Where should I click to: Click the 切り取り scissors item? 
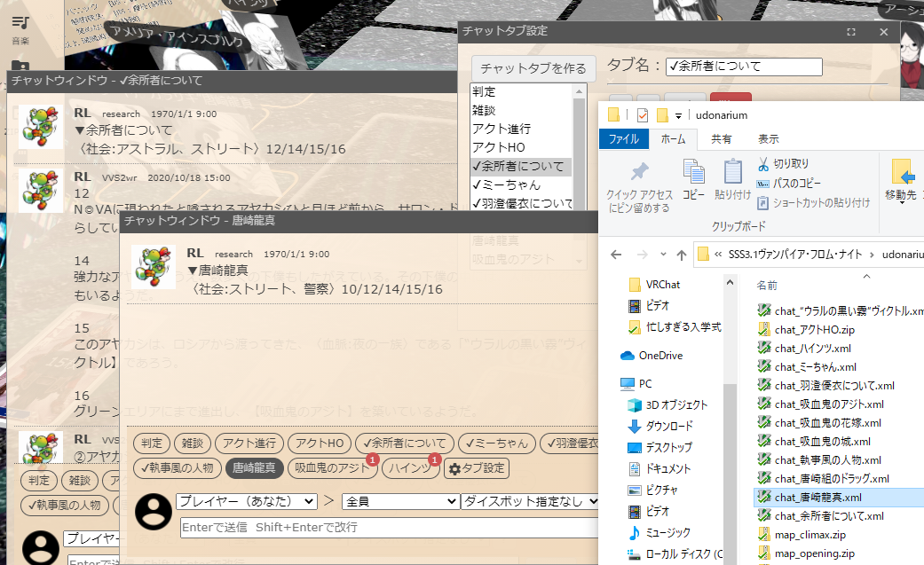click(x=783, y=164)
